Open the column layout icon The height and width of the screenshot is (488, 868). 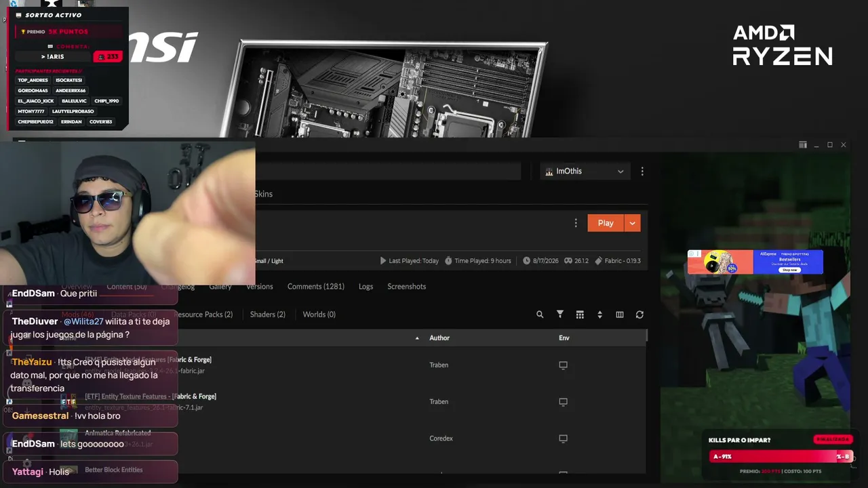pos(620,314)
